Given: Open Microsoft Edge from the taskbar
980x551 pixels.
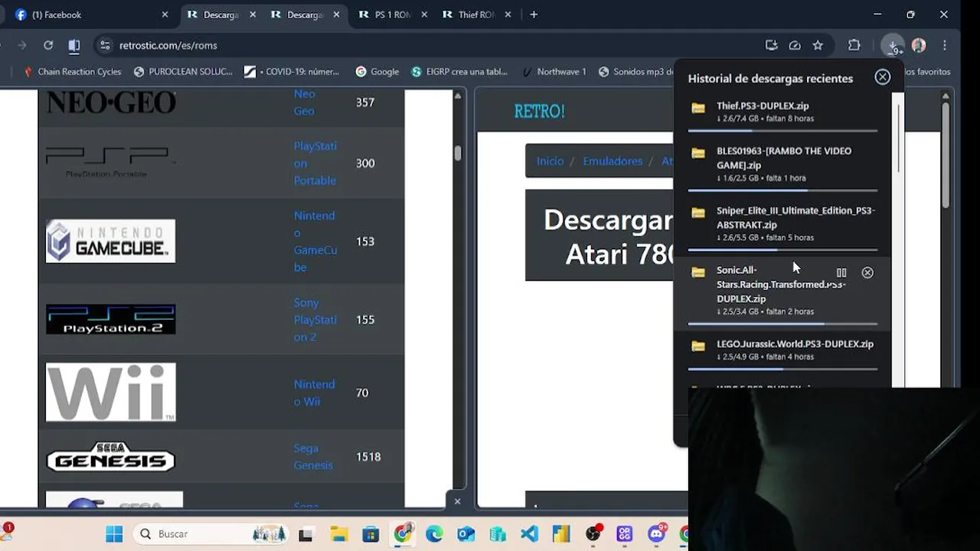Looking at the screenshot, I should pyautogui.click(x=434, y=533).
